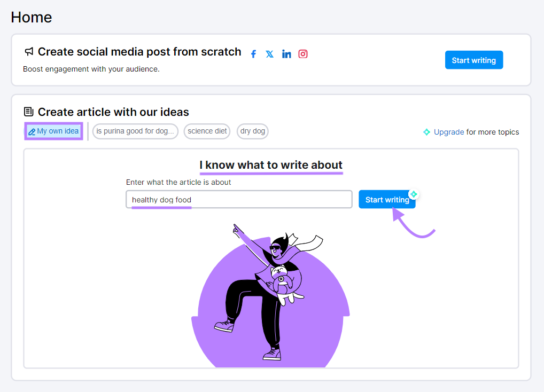Click the LinkedIn icon
Viewport: 544px width, 392px height.
click(286, 54)
